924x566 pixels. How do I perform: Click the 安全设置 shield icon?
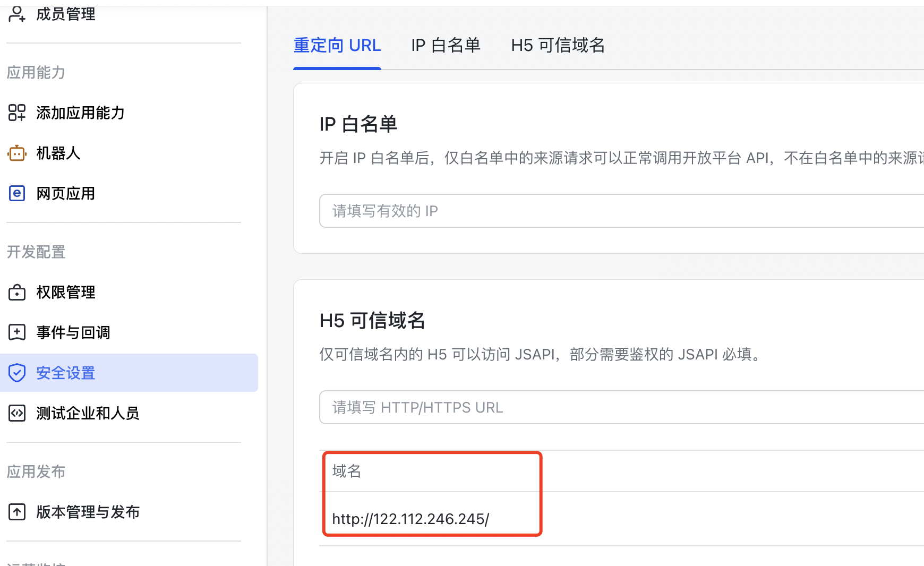click(x=16, y=373)
